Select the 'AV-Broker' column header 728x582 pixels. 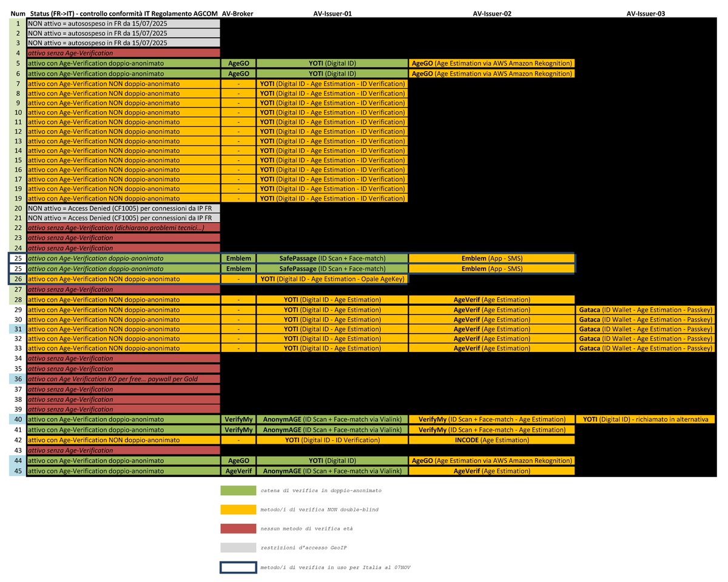click(x=238, y=12)
